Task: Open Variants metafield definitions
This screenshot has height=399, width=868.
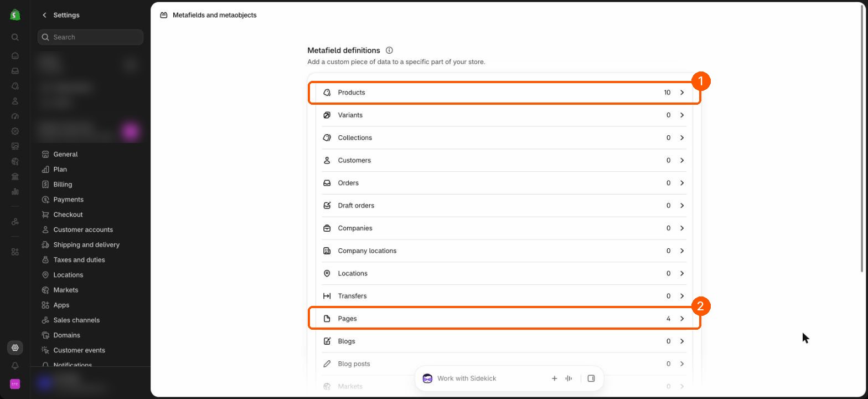Action: [504, 115]
